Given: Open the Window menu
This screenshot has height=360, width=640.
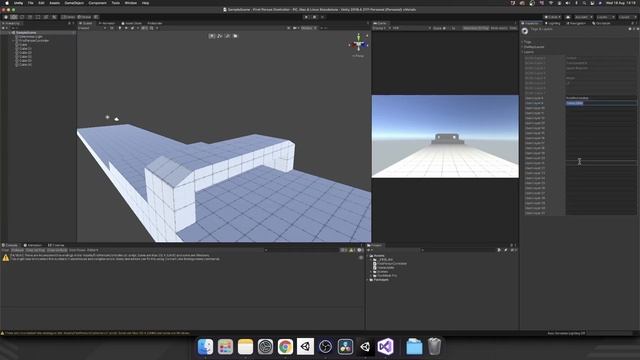Looking at the screenshot, I should [x=131, y=3].
